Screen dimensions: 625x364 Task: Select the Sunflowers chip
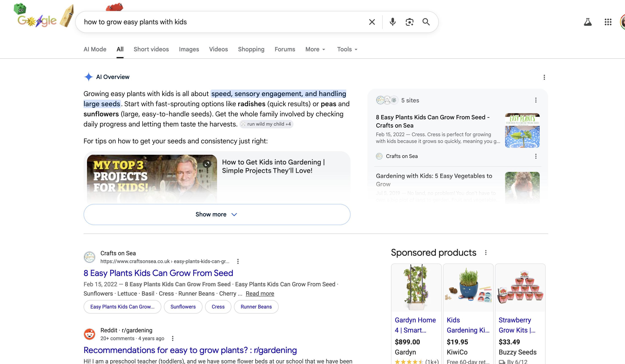pos(183,307)
